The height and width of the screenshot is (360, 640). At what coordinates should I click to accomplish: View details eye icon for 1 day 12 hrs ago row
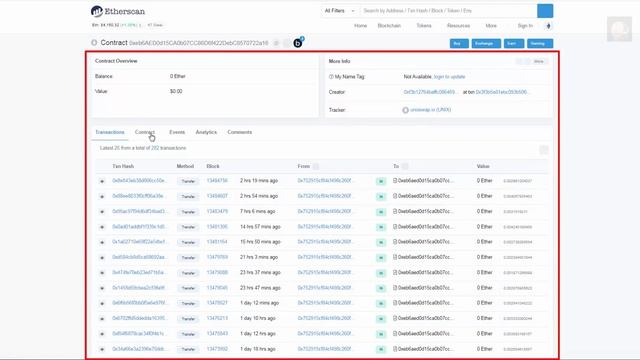click(102, 334)
